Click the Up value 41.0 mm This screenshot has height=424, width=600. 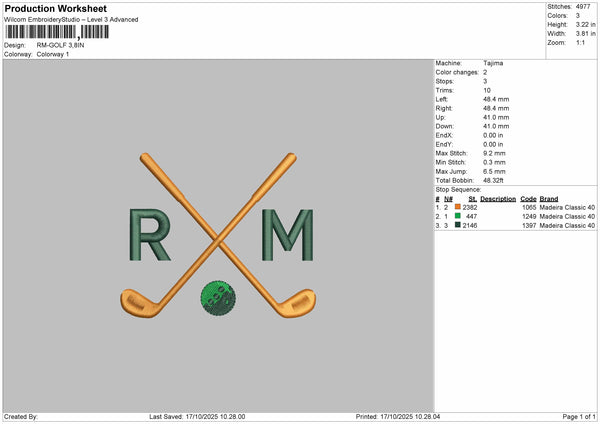point(496,117)
